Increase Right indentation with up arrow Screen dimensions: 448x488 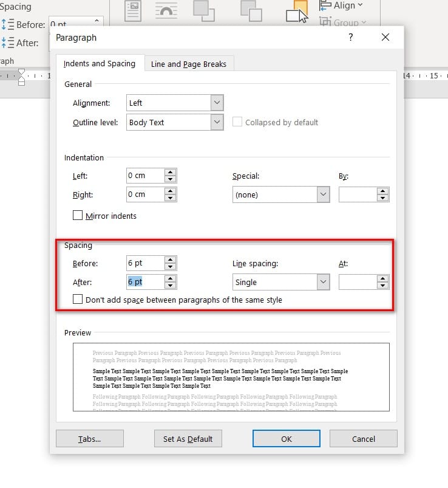171,191
